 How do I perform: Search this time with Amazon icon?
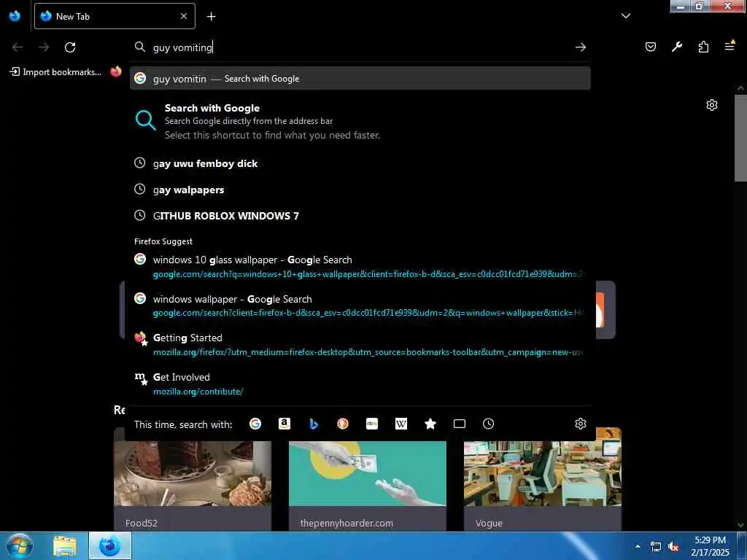tap(285, 424)
